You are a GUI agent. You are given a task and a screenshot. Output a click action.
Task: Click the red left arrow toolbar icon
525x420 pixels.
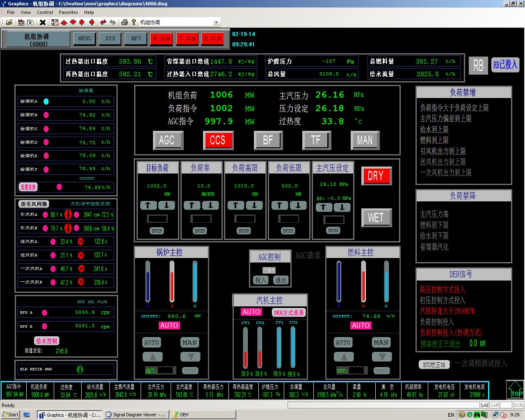91,22
